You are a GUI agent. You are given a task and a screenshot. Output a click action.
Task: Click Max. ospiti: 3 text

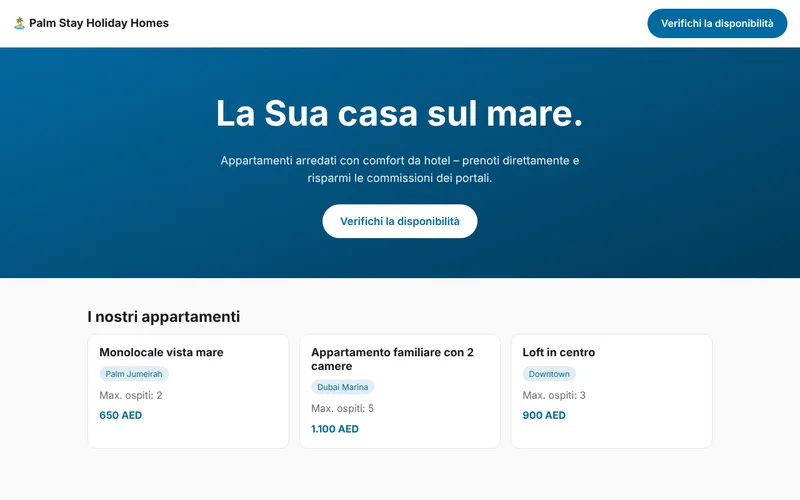[554, 395]
